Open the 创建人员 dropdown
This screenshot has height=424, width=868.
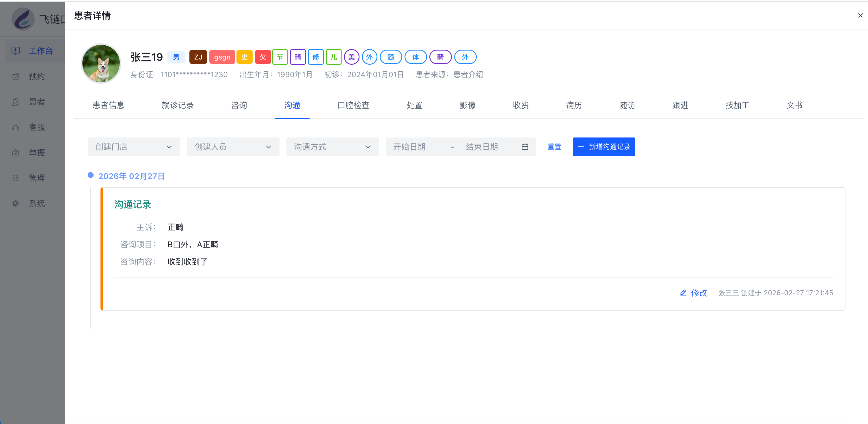pyautogui.click(x=233, y=147)
